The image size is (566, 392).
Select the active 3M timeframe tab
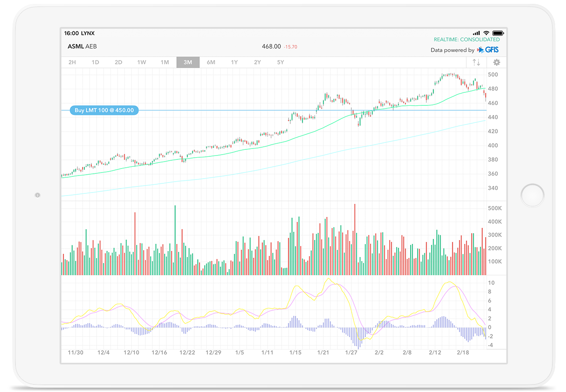(188, 62)
